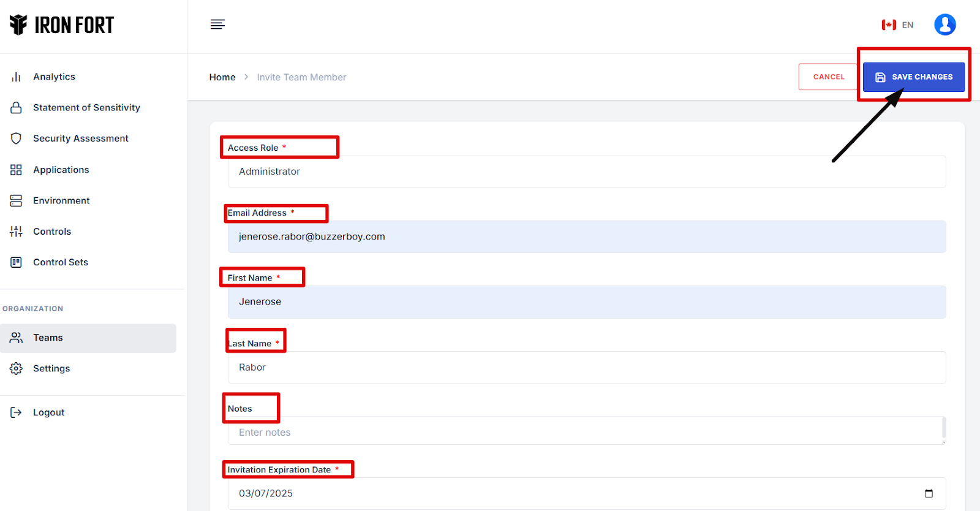Click the Canadian flag language icon
The height and width of the screenshot is (511, 980).
coord(889,25)
